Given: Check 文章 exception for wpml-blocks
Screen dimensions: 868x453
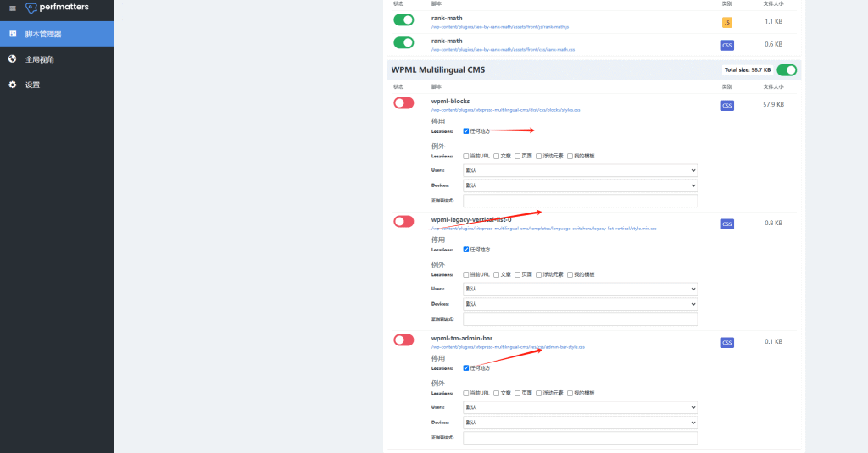Looking at the screenshot, I should [497, 156].
